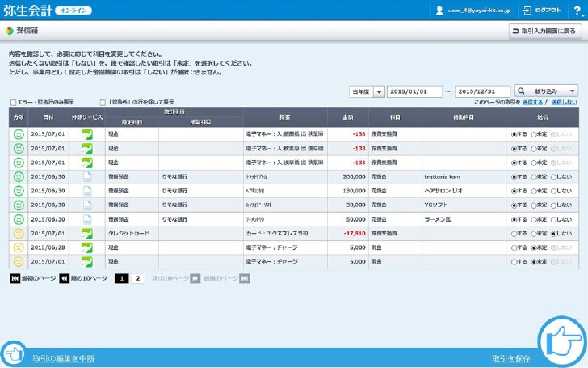Screen dimensions: 588x368
Task: Click the pointing-hand icon beside 取引を保存
Action: coord(563,341)
